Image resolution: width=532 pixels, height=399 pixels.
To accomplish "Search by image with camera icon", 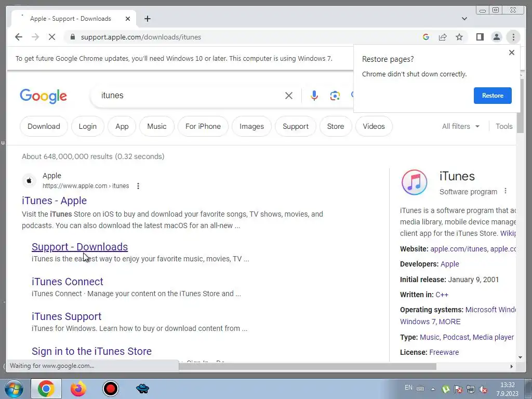I will [335, 96].
